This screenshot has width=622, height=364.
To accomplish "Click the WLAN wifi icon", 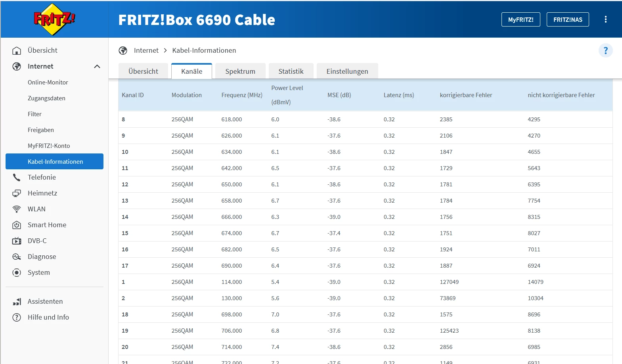I will click(17, 209).
